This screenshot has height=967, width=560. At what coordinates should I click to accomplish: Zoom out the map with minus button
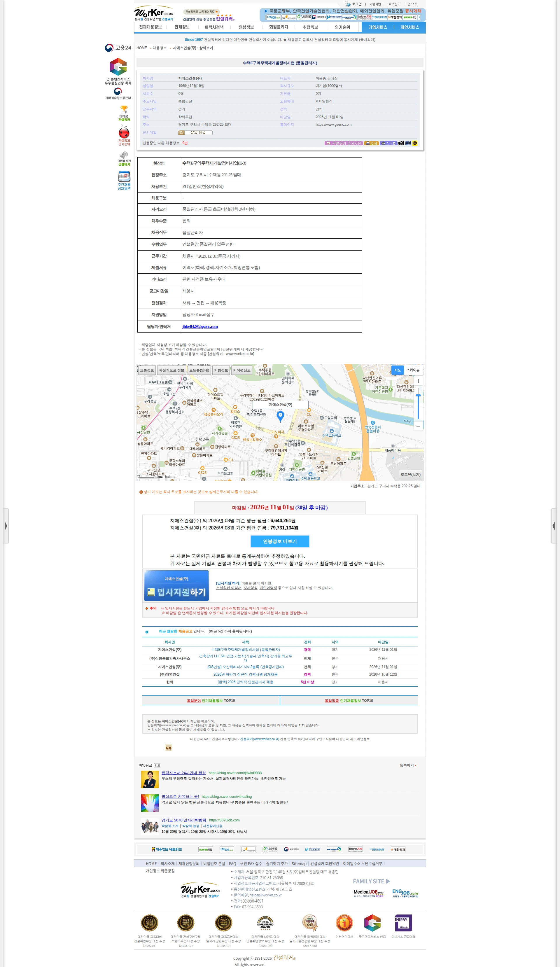click(x=418, y=426)
